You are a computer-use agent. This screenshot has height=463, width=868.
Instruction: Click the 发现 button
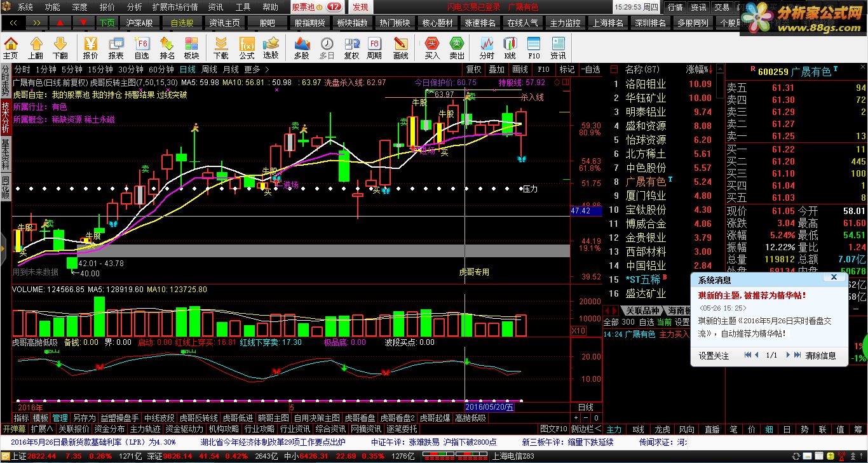(360, 7)
